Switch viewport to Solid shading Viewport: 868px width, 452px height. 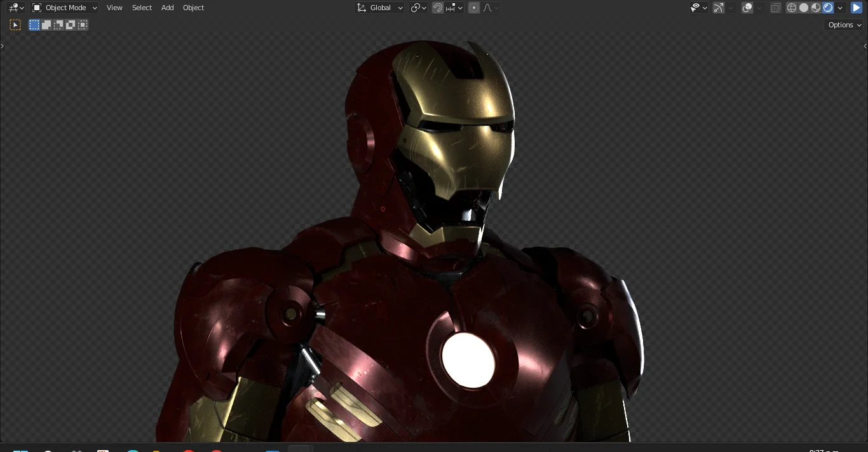click(x=804, y=8)
